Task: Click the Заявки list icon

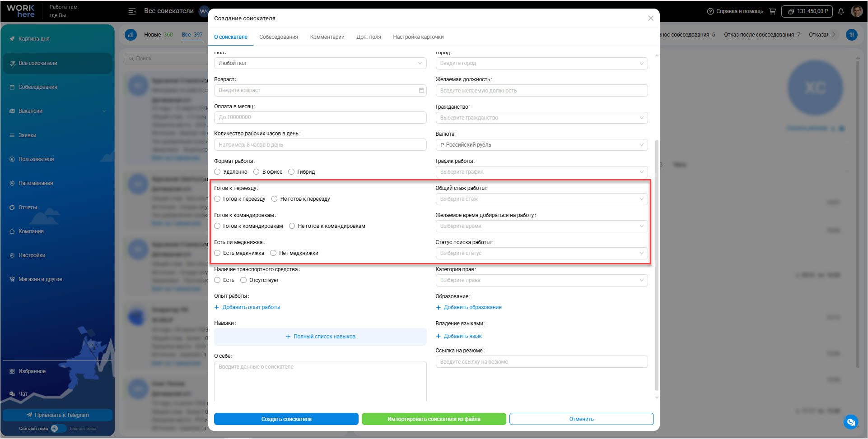Action: [12, 135]
